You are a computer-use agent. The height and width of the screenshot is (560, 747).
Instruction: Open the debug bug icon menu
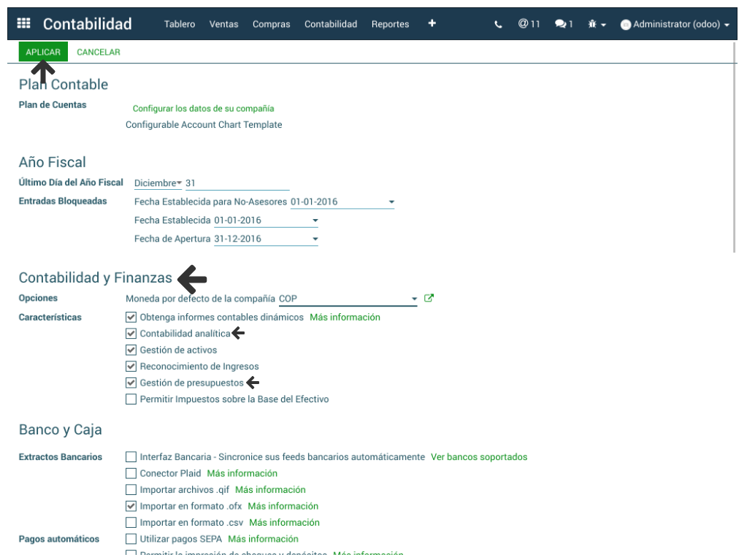tap(597, 24)
